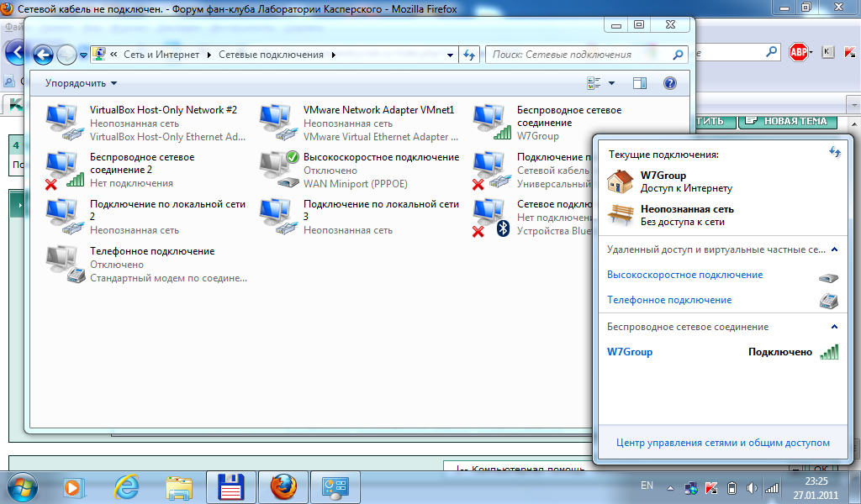Click the Подключено status text
The image size is (861, 504).
pyautogui.click(x=779, y=352)
